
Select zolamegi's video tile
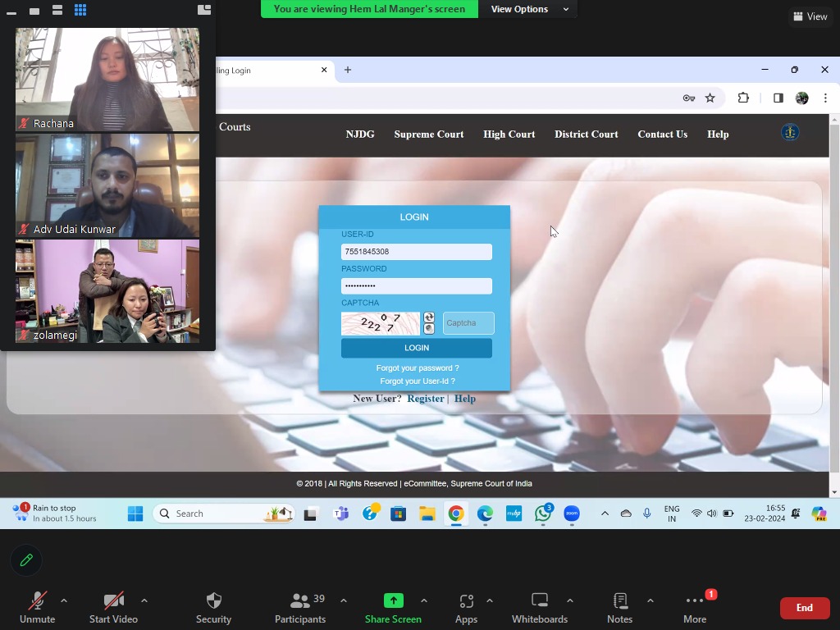[107, 291]
